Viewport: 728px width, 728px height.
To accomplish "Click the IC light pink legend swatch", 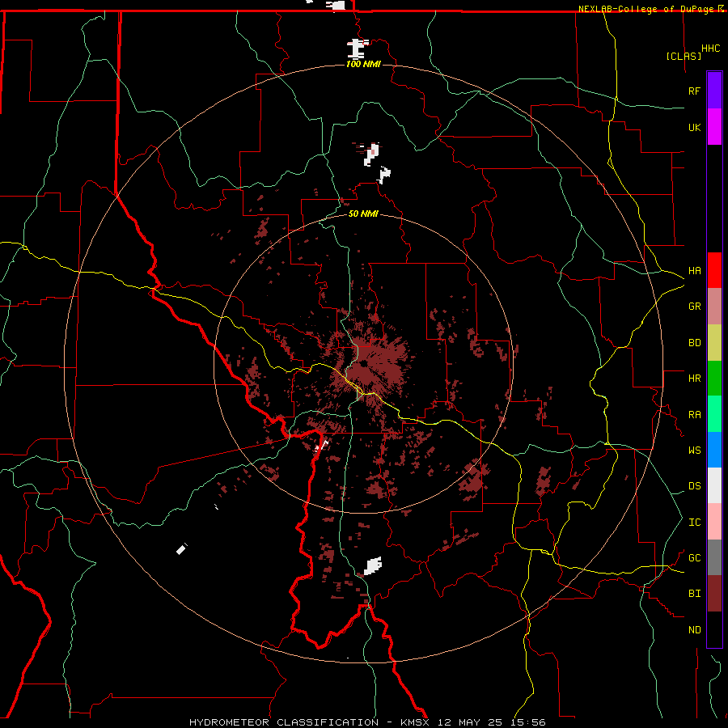I will pyautogui.click(x=714, y=522).
